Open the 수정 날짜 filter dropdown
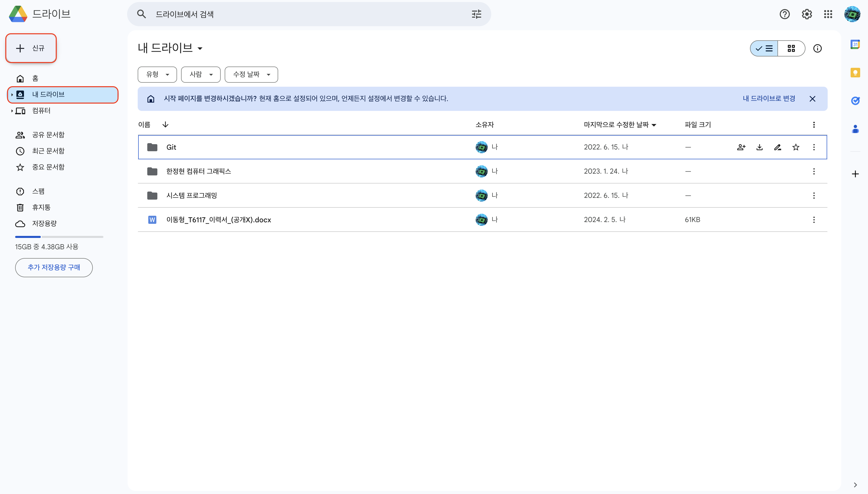This screenshot has width=868, height=494. click(251, 74)
